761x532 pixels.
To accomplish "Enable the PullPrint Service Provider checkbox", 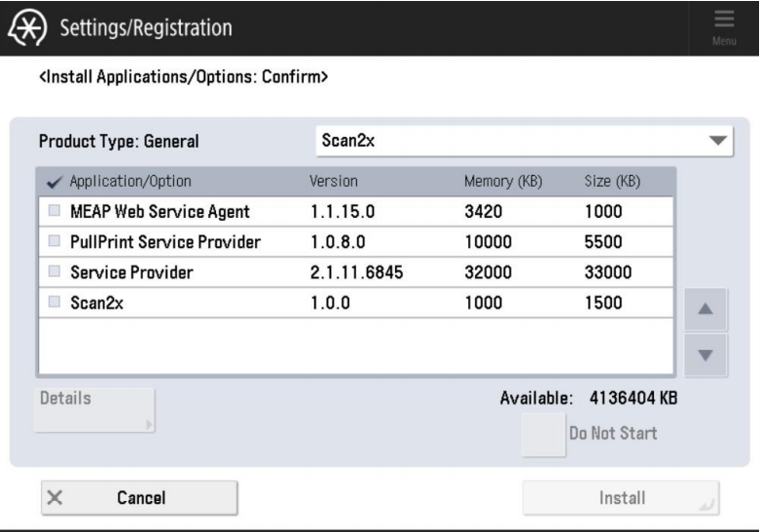I will pos(54,242).
